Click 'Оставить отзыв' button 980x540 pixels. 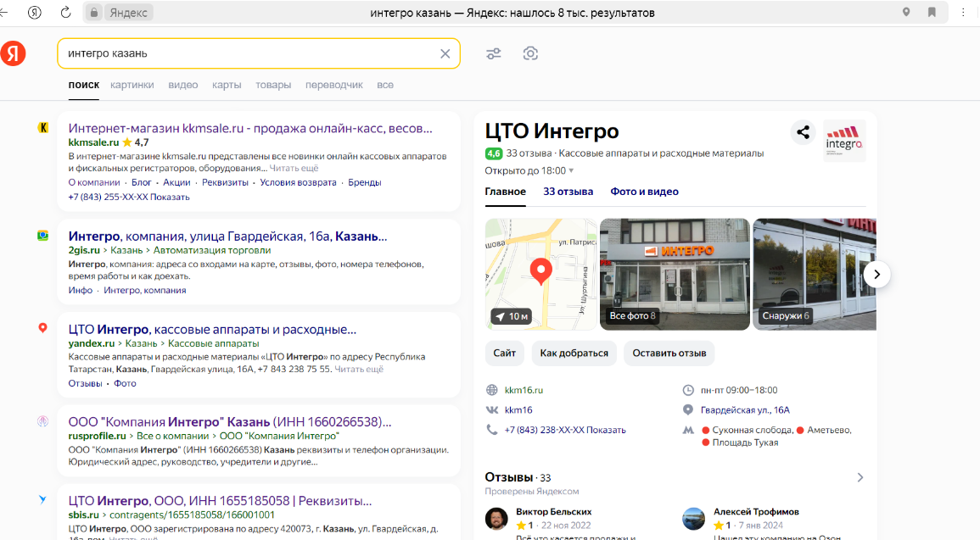coord(669,354)
